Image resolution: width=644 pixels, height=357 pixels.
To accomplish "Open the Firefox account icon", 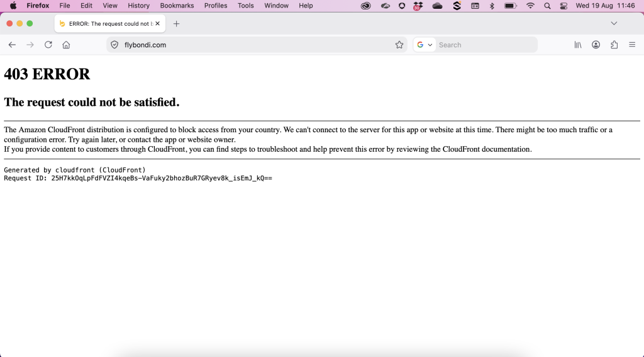I will click(596, 45).
